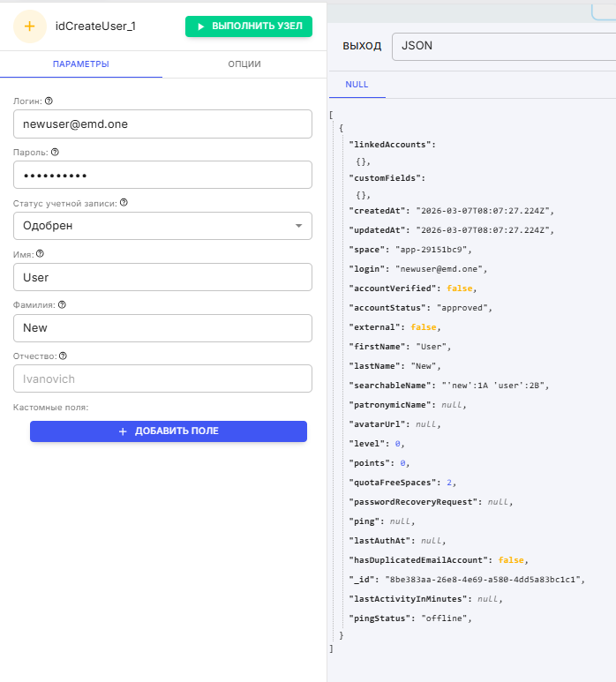
Task: Show the help hint for Фамилия
Action: pos(62,305)
